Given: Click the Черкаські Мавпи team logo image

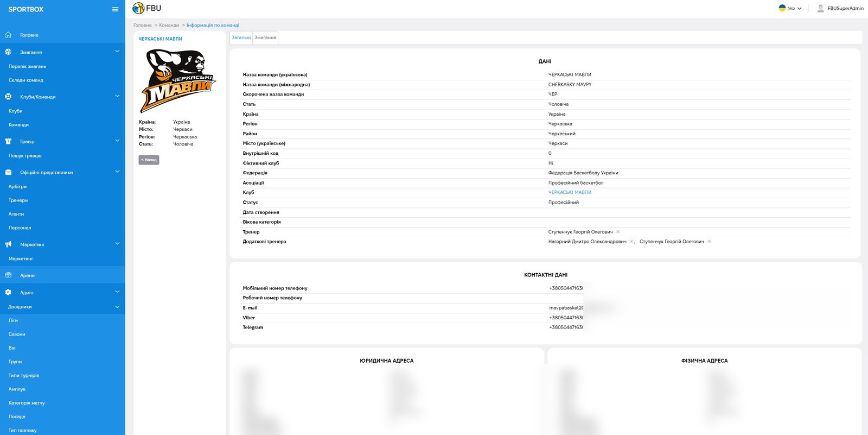Looking at the screenshot, I should pos(178,81).
